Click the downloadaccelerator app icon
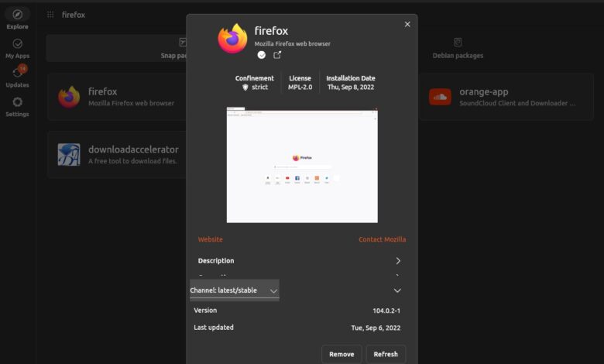Image resolution: width=604 pixels, height=364 pixels. coord(69,154)
